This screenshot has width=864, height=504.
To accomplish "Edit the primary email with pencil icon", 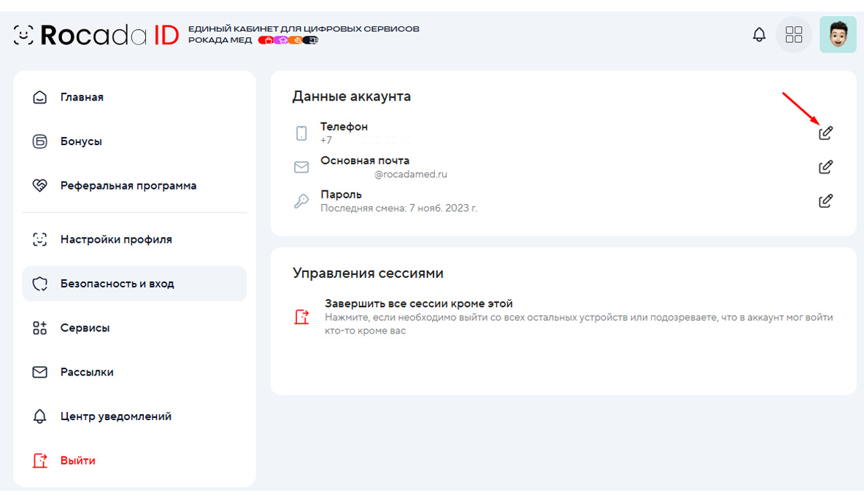I will click(825, 167).
